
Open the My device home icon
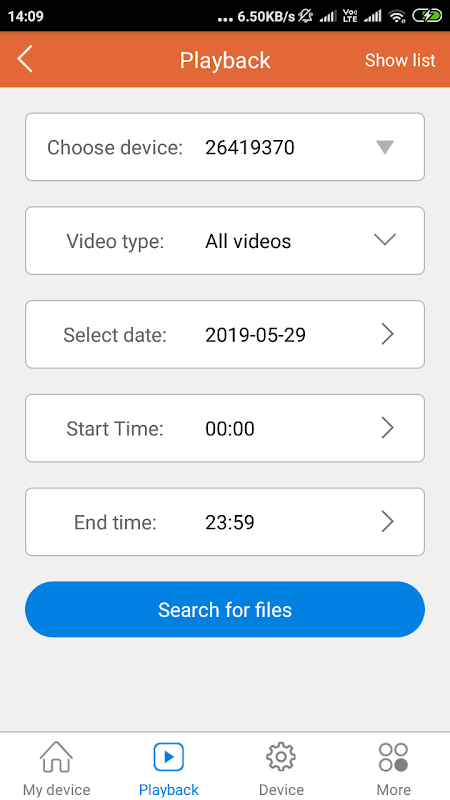click(56, 757)
